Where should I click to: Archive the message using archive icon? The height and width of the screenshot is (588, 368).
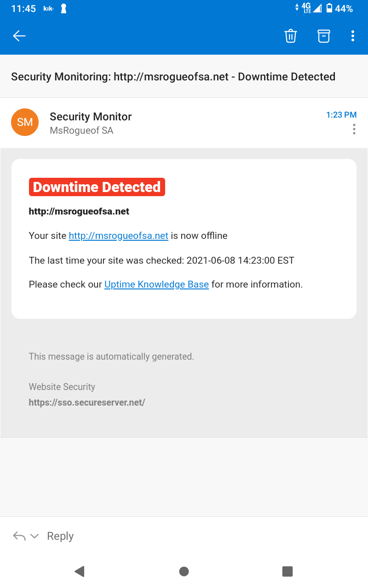(324, 36)
